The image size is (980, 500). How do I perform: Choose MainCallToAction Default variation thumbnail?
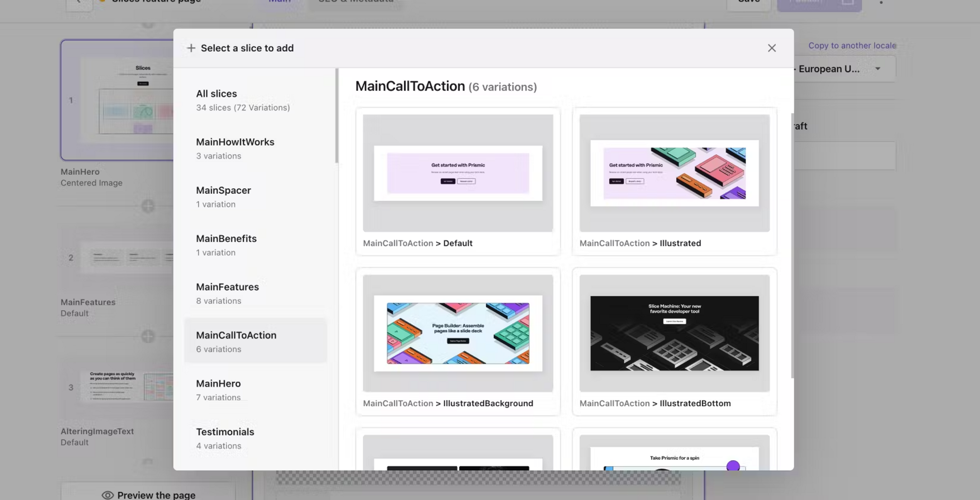458,173
